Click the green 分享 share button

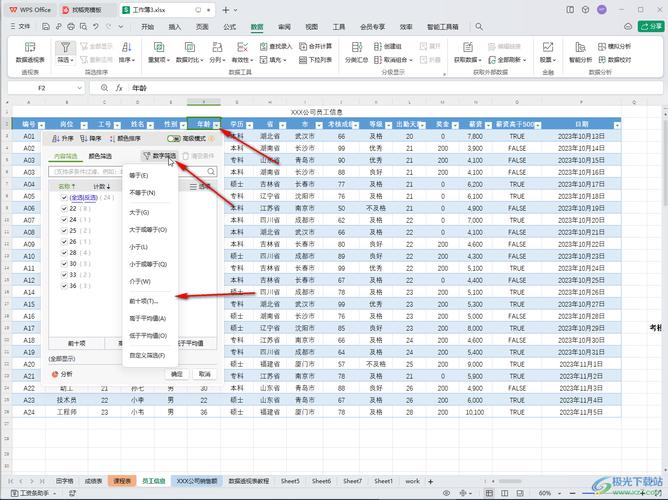651,26
